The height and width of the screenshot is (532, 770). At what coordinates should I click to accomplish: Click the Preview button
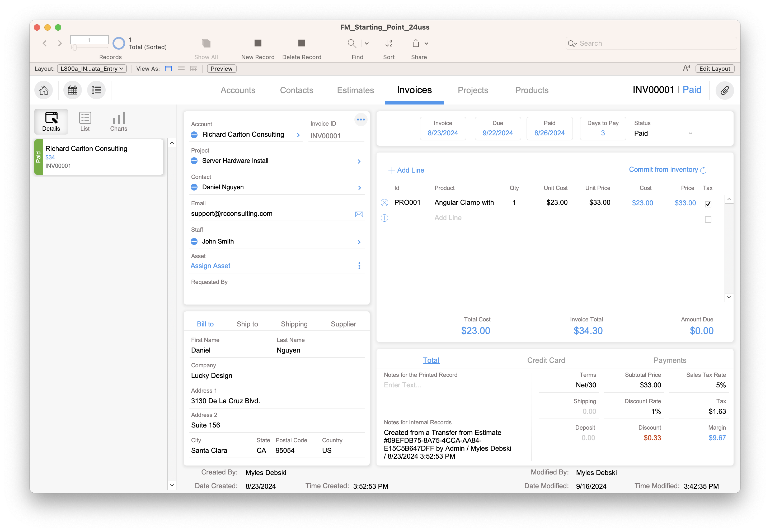tap(222, 69)
